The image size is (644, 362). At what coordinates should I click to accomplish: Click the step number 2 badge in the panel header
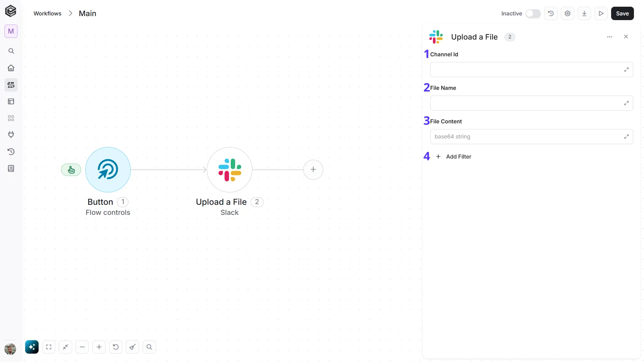[509, 37]
